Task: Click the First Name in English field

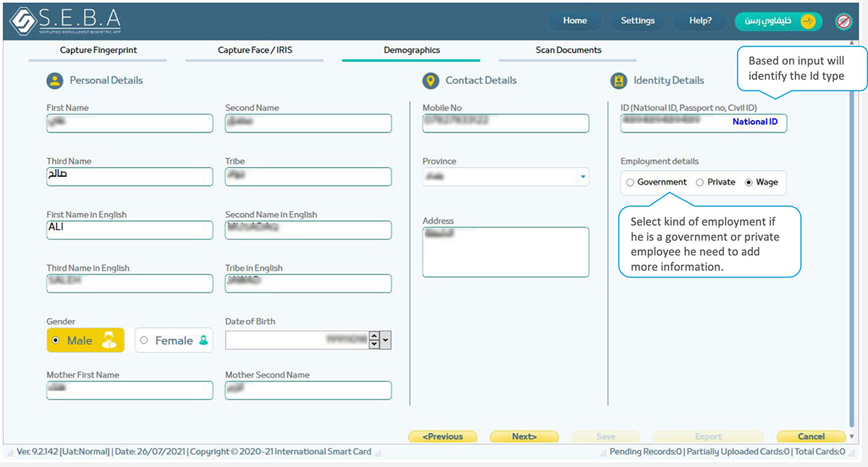Action: click(130, 230)
